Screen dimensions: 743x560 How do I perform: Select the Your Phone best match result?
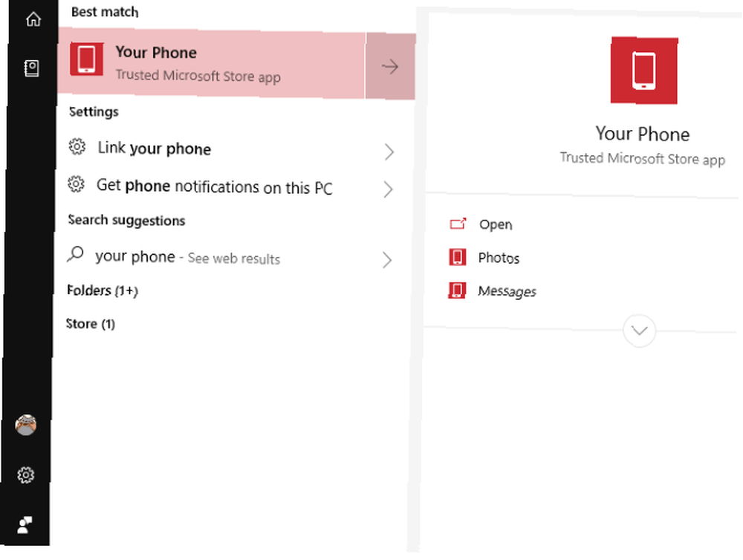tap(212, 64)
